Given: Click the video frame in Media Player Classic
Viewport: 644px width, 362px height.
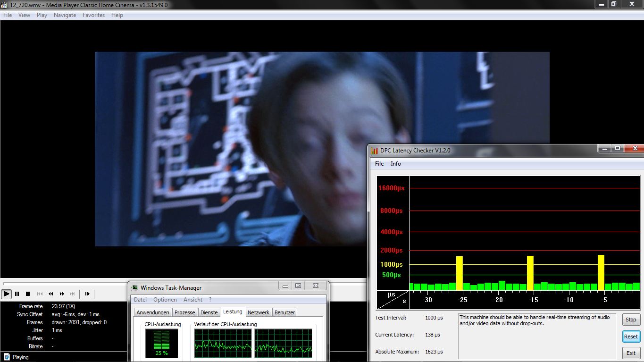Looking at the screenshot, I should point(322,149).
